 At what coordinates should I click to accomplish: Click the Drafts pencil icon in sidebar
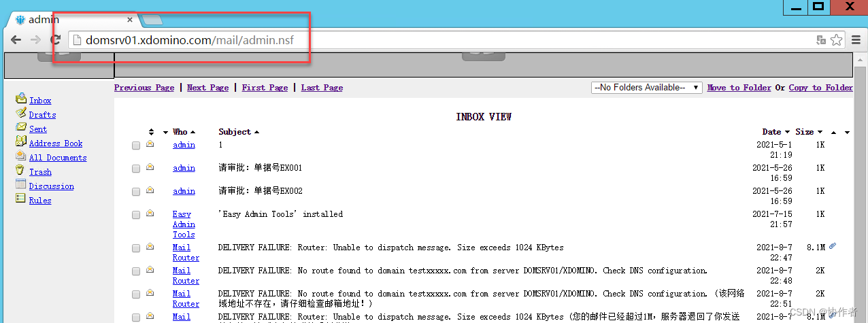point(21,113)
